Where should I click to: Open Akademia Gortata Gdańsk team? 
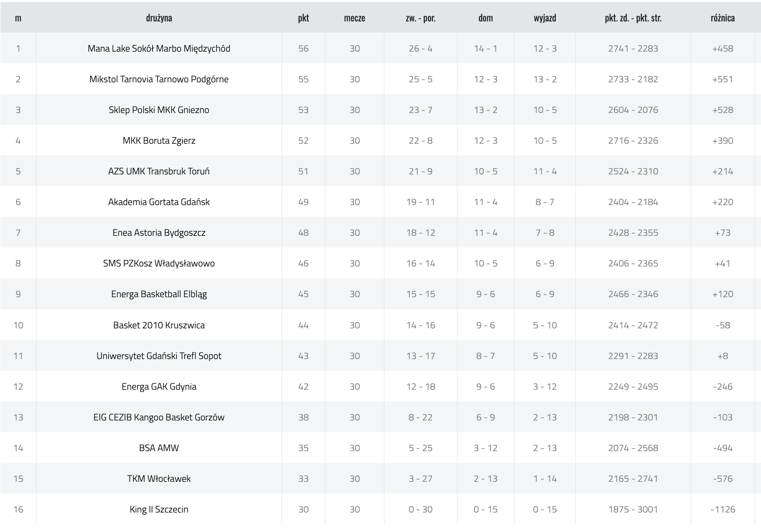[159, 202]
